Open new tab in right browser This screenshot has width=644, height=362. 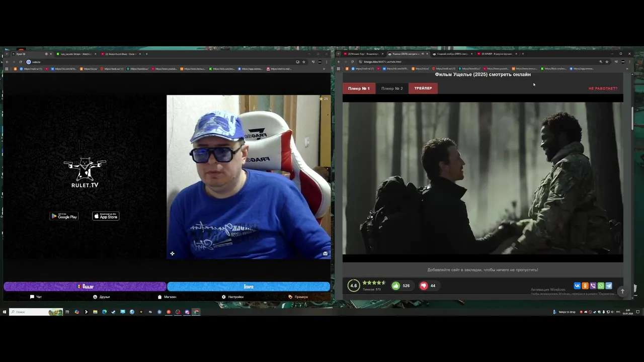(x=523, y=54)
